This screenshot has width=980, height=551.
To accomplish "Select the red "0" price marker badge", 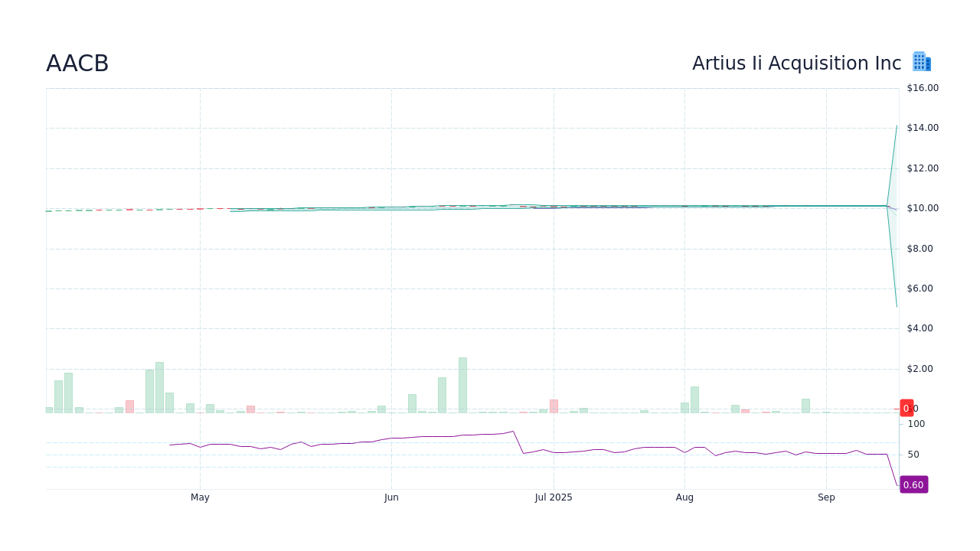I will pyautogui.click(x=906, y=408).
